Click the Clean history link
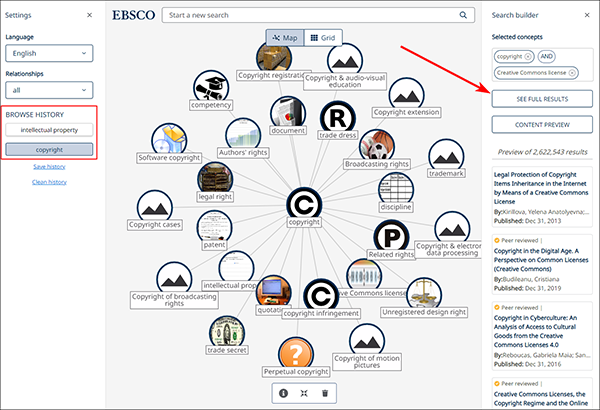This screenshot has width=600, height=410. click(49, 182)
